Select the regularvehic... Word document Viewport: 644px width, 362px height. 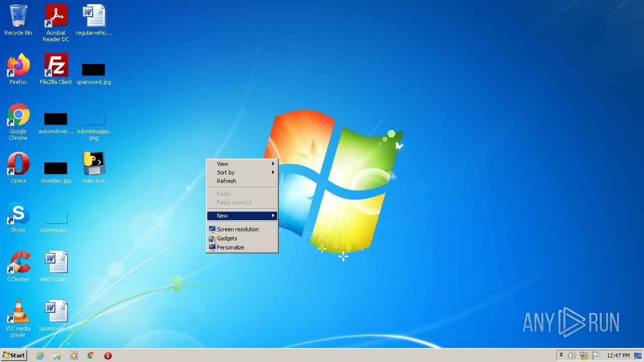pyautogui.click(x=94, y=20)
